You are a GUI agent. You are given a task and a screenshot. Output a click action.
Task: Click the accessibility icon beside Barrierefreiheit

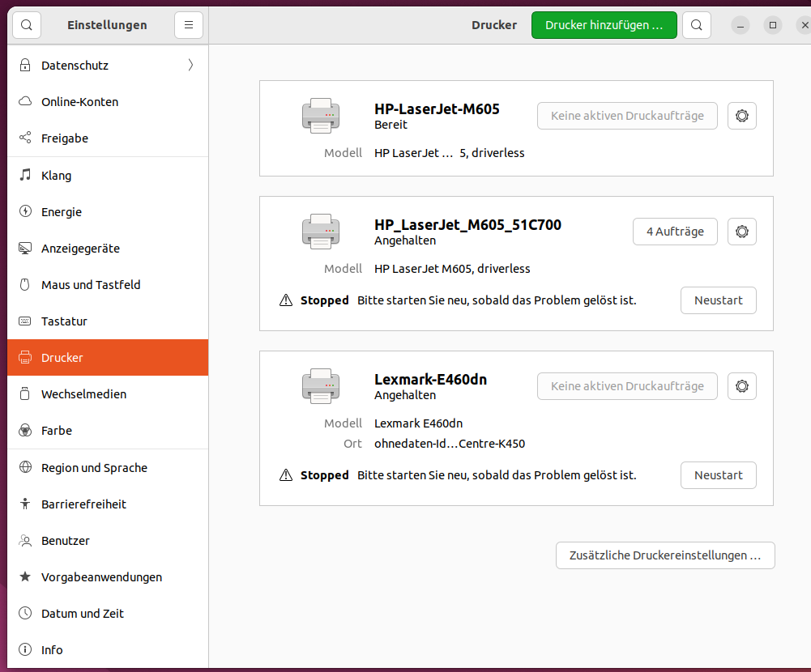[x=25, y=504]
